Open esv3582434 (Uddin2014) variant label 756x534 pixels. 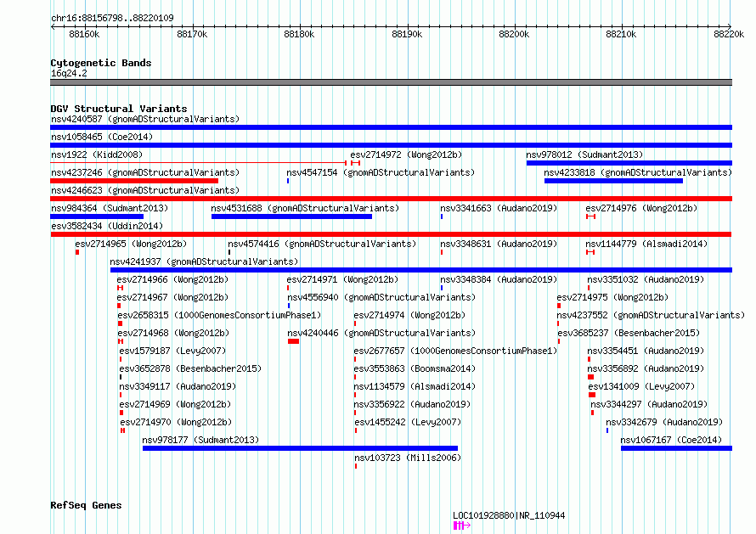(107, 226)
